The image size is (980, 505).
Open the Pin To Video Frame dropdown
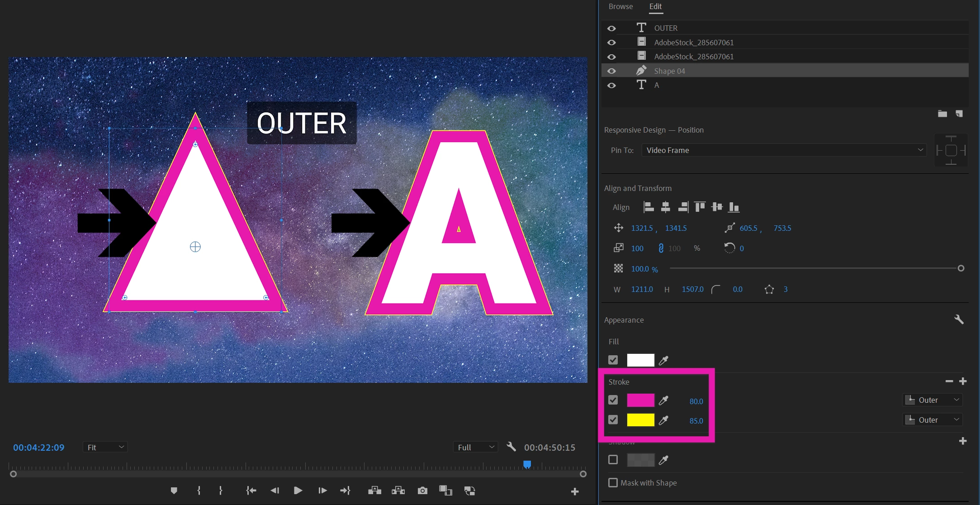(x=784, y=150)
